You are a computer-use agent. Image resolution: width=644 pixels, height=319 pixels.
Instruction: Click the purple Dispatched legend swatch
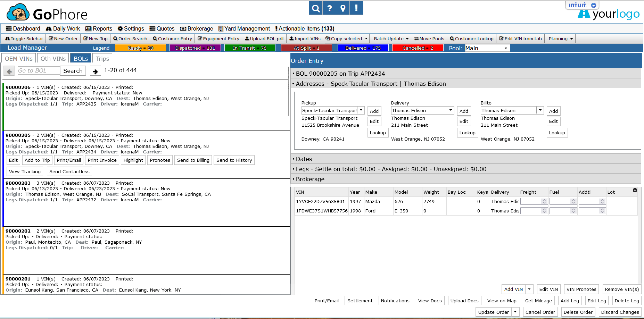pos(195,48)
